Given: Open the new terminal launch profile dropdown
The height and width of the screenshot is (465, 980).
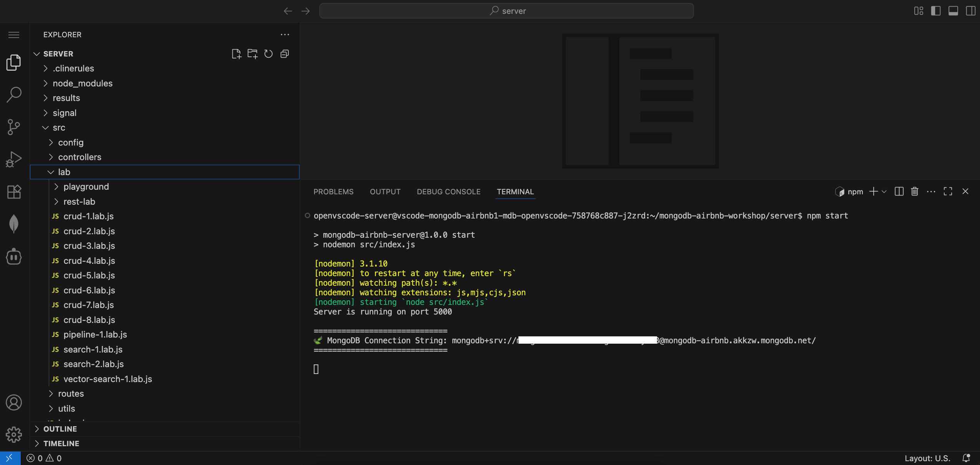Looking at the screenshot, I should 884,191.
